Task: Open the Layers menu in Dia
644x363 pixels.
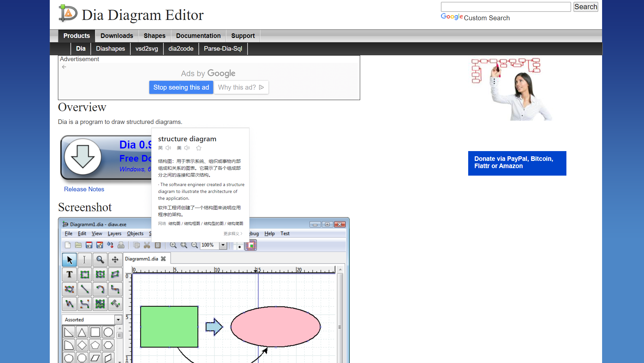Action: pos(114,233)
